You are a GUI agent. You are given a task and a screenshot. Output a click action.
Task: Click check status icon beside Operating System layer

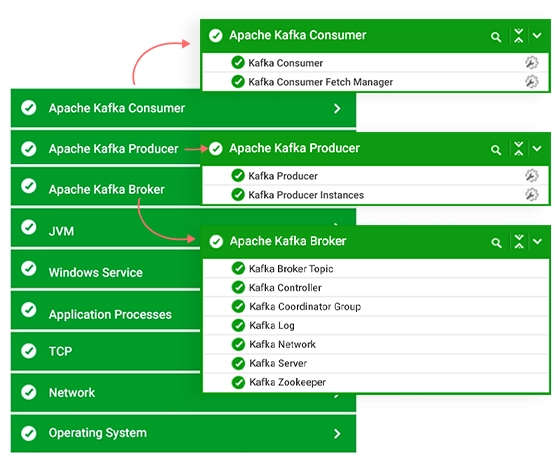tap(28, 433)
